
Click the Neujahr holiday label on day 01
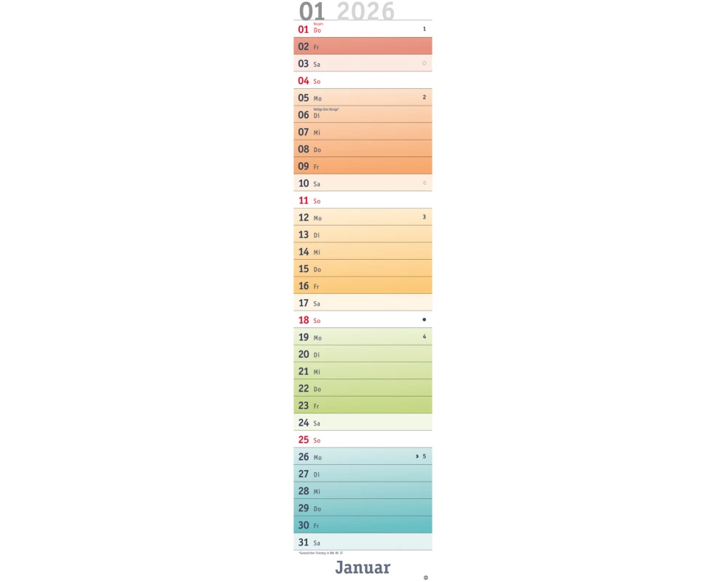click(x=317, y=24)
